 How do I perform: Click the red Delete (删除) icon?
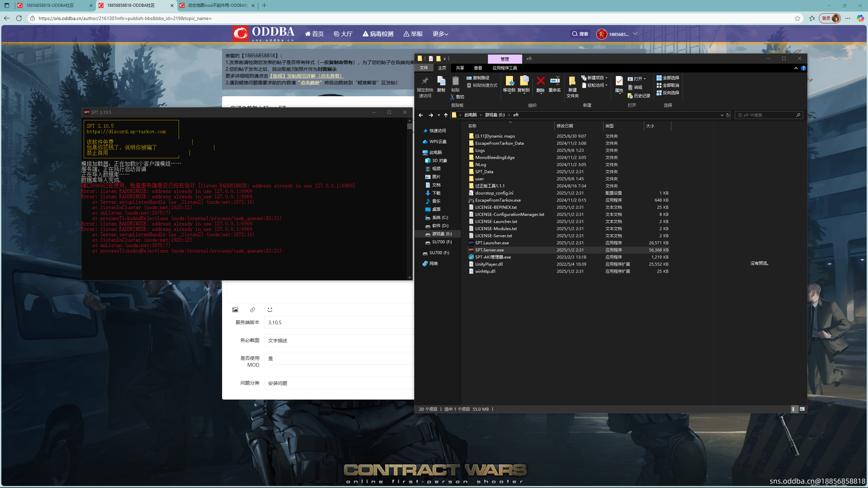[540, 81]
